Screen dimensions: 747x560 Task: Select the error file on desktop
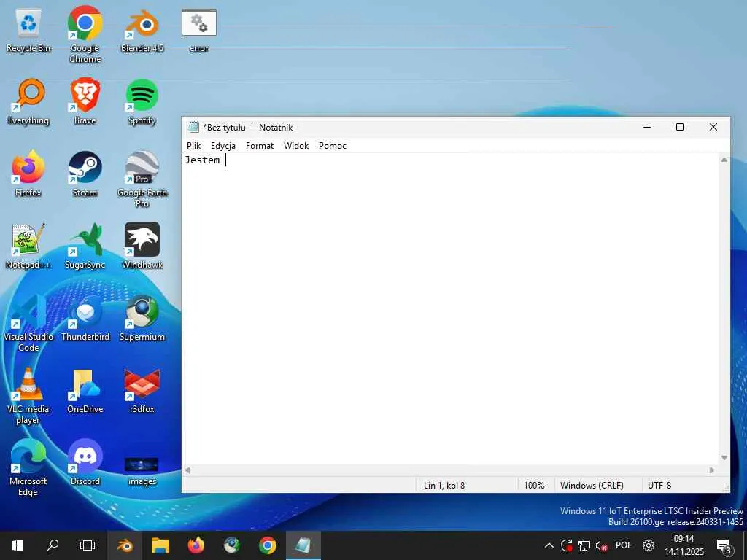point(198,31)
